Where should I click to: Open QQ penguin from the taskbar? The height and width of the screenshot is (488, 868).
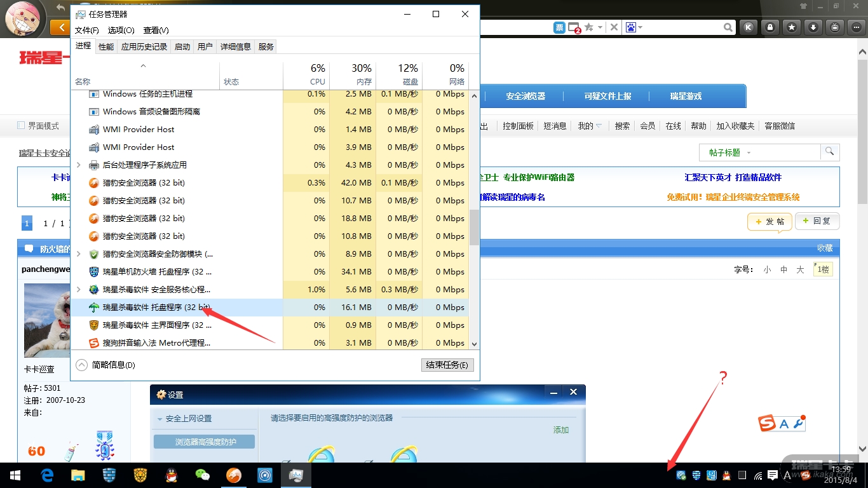[x=171, y=475]
